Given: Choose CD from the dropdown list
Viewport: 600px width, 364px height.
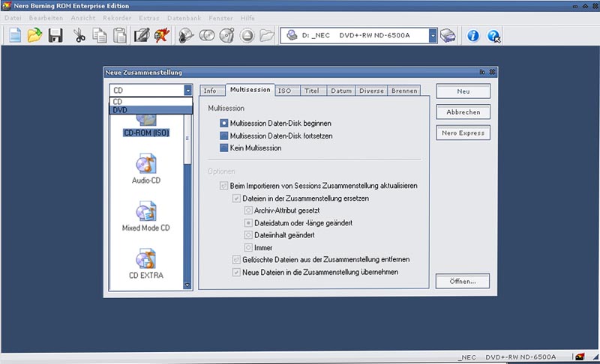Looking at the screenshot, I should coord(151,102).
